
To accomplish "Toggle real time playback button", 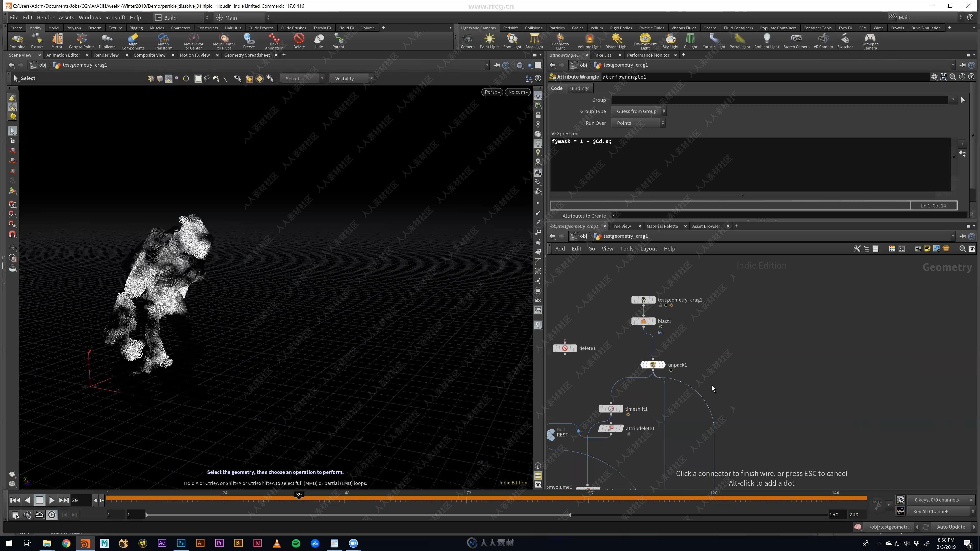I will [x=52, y=515].
